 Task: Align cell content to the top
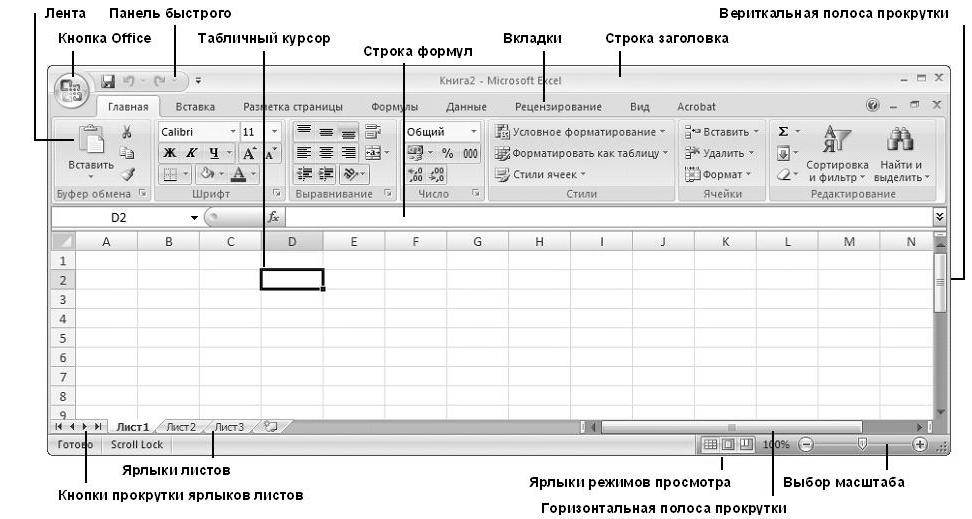pyautogui.click(x=303, y=131)
